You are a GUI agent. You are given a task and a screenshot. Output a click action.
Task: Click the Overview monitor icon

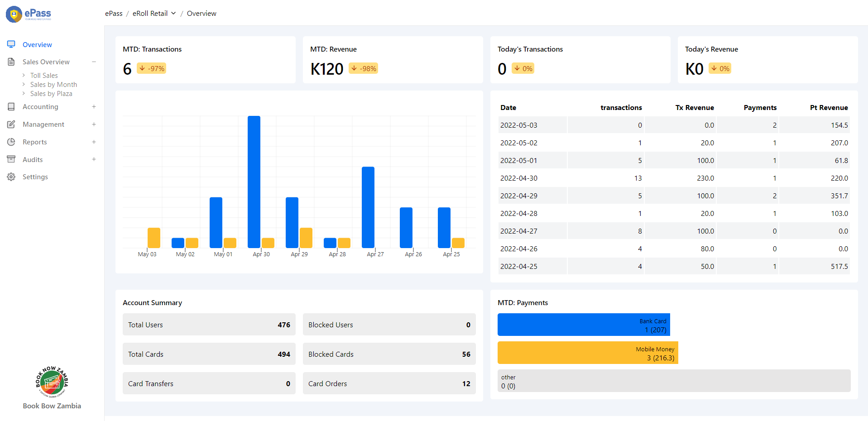[x=11, y=44]
